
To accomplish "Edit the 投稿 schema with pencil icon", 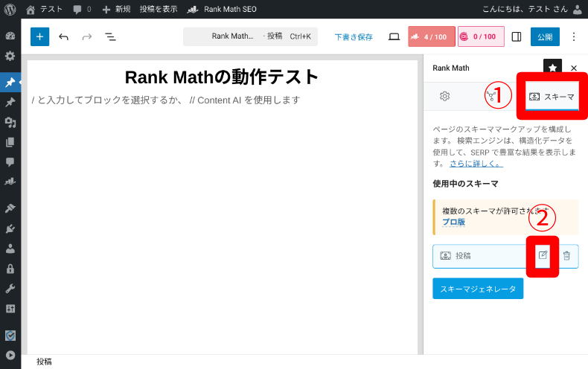I will pyautogui.click(x=543, y=255).
